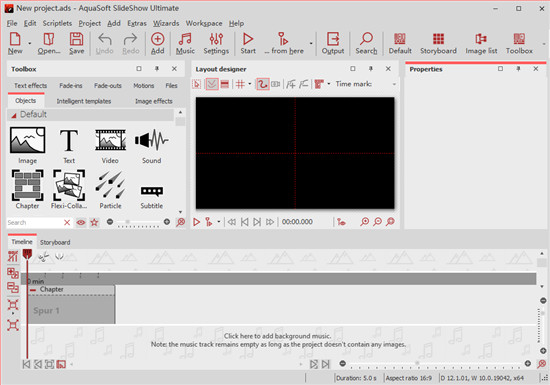Save the project using Save icon

coord(76,43)
